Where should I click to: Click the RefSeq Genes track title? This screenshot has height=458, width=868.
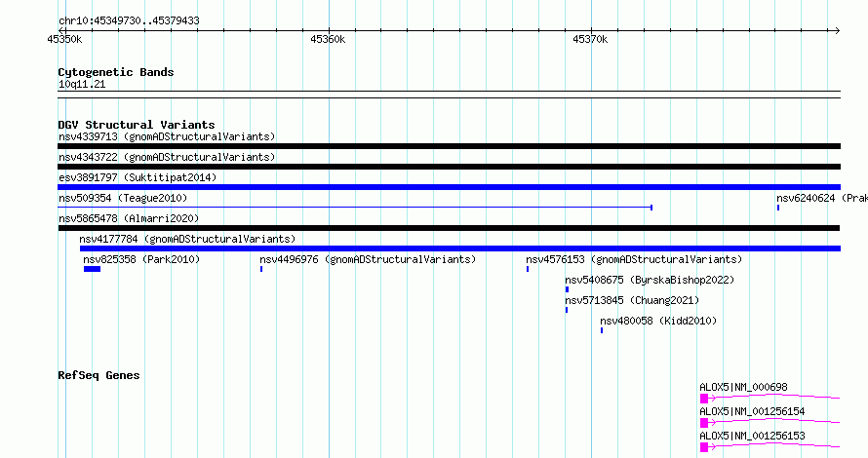[x=99, y=375]
